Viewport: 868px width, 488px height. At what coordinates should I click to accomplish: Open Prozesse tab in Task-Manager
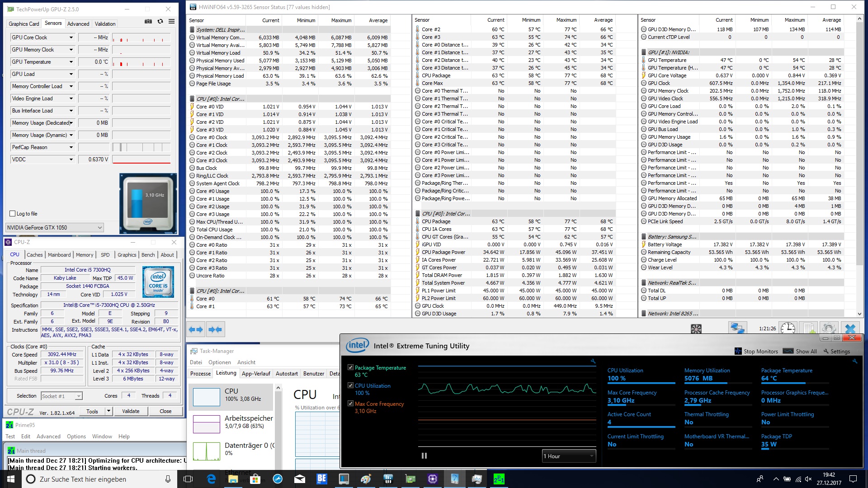pos(200,374)
